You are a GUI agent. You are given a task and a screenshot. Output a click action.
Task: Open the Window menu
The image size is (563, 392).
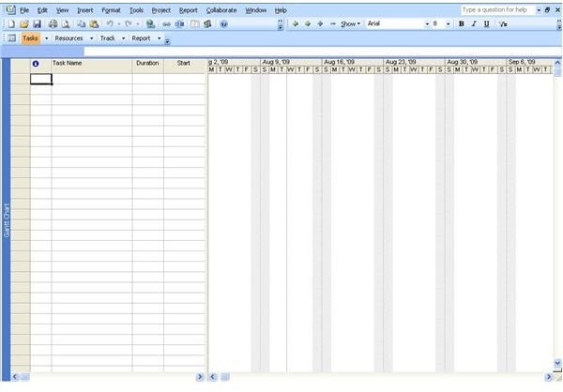tap(255, 10)
